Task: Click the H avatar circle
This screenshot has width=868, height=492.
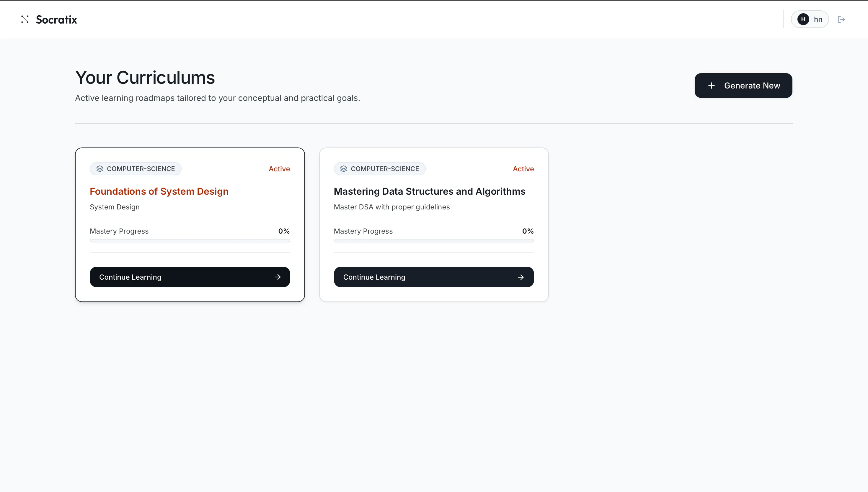Action: click(803, 19)
